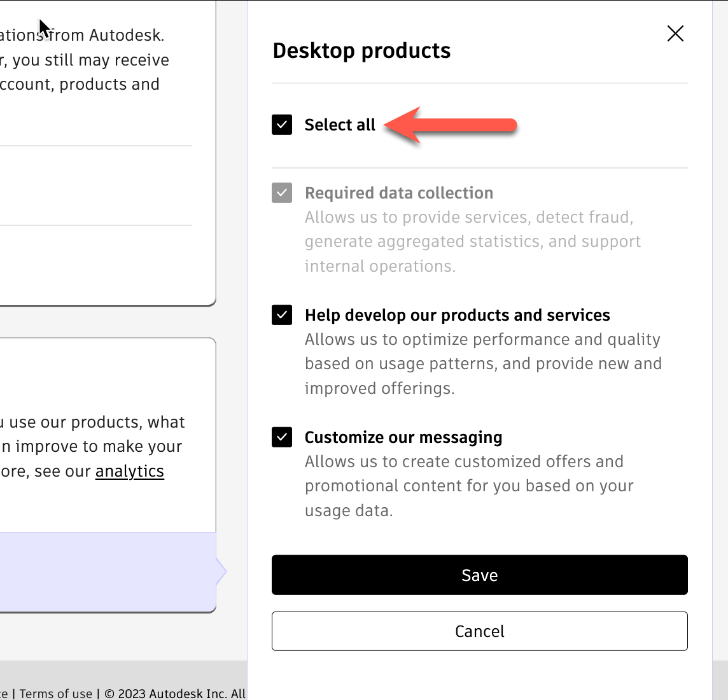
Task: Click the Desktop products panel title
Action: tap(361, 51)
